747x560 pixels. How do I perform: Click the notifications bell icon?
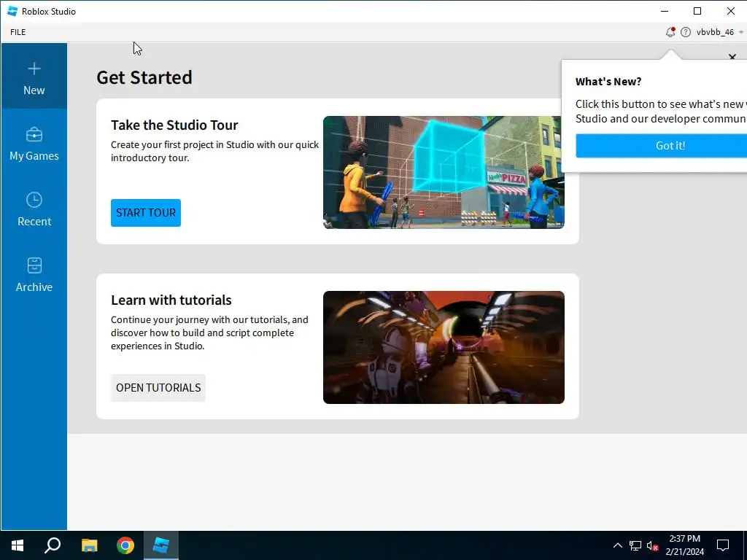coord(670,32)
